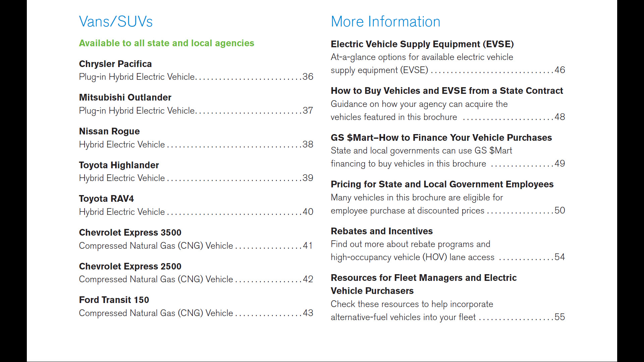The width and height of the screenshot is (644, 362).
Task: Click 'At-a-glance options for available electric vehicle'
Action: coord(422,57)
